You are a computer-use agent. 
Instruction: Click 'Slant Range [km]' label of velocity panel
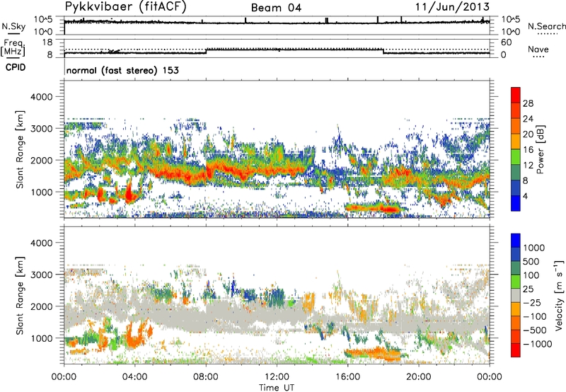click(x=20, y=296)
